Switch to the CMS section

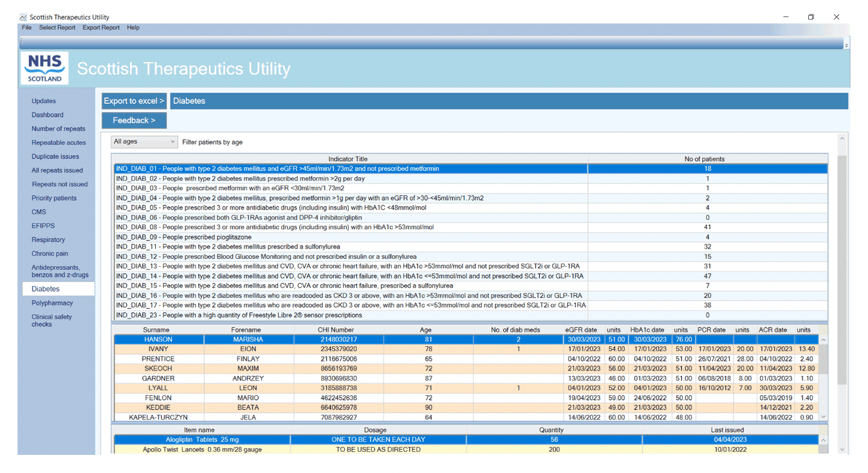(x=39, y=212)
